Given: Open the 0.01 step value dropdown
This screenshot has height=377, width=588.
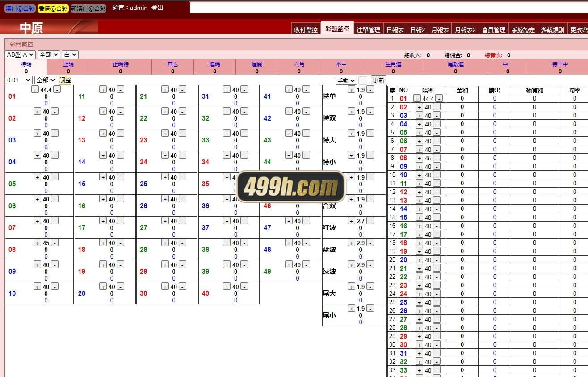Looking at the screenshot, I should 19,80.
